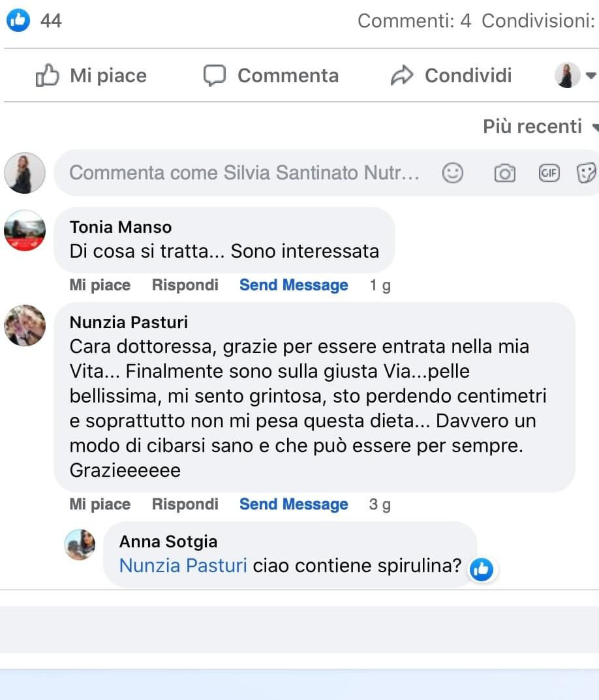Open the Nunzia Pasturi mention in Anna's reply
599x700 pixels.
pyautogui.click(x=183, y=566)
